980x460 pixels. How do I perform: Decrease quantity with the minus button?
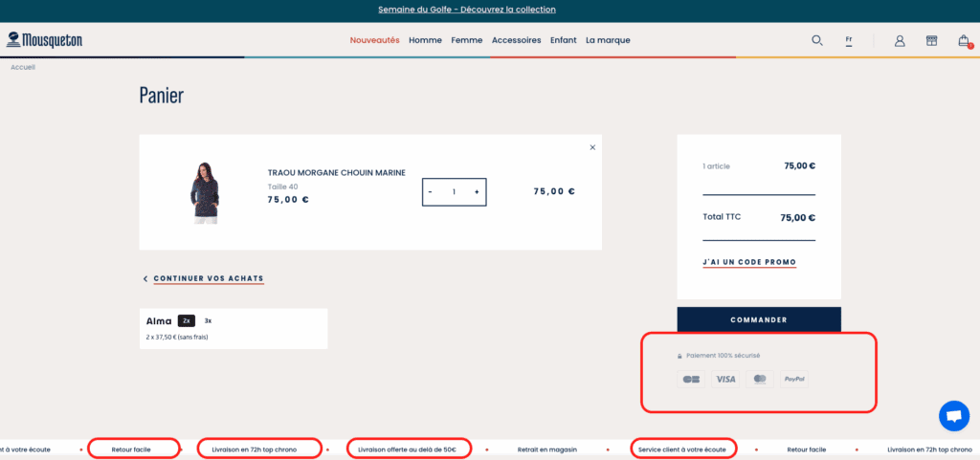[430, 192]
